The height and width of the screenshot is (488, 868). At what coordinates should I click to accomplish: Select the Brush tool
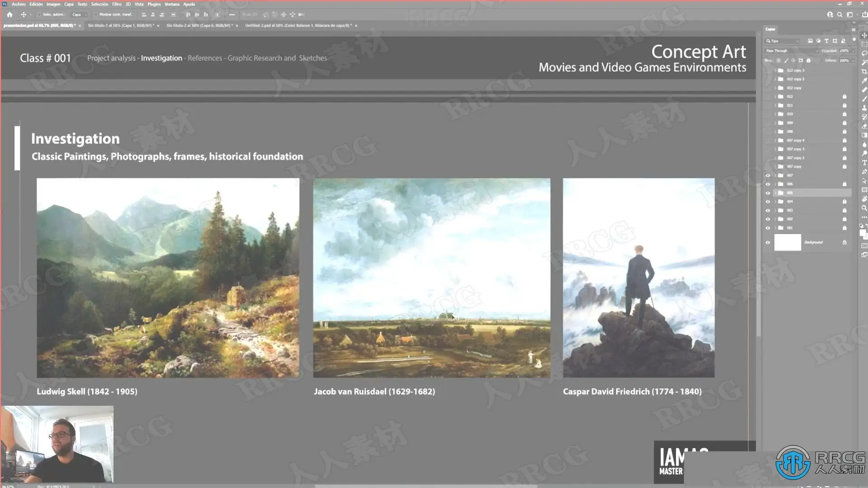click(864, 99)
